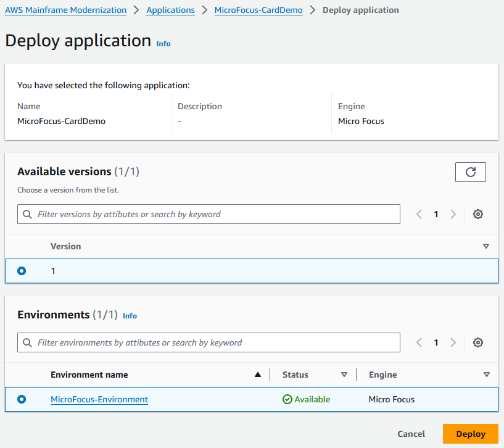The width and height of the screenshot is (504, 448).
Task: Click previous page chevron for versions
Action: click(419, 214)
